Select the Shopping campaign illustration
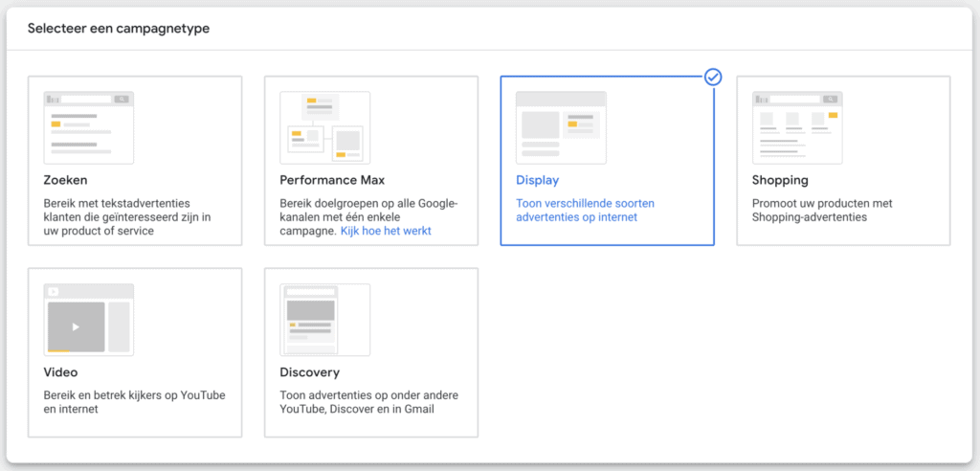The image size is (980, 471). 797,127
